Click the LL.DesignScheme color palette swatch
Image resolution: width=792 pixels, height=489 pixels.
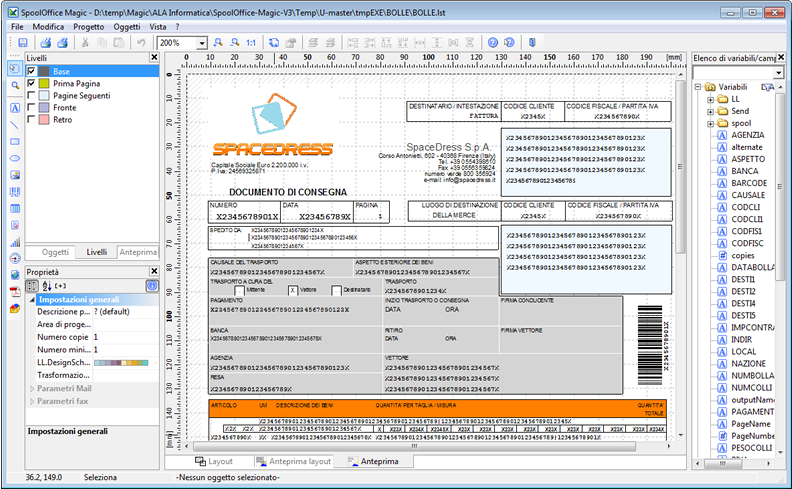point(122,362)
